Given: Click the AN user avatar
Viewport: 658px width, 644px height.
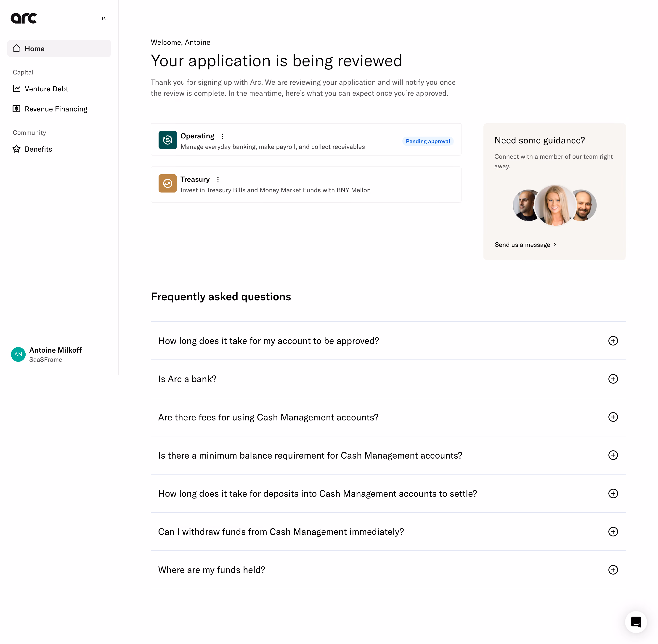Looking at the screenshot, I should click(x=18, y=354).
